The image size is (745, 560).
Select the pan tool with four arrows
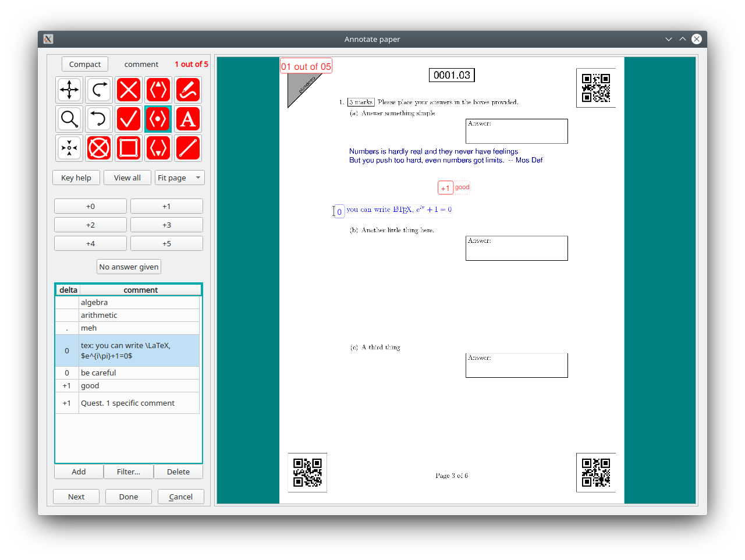[69, 90]
